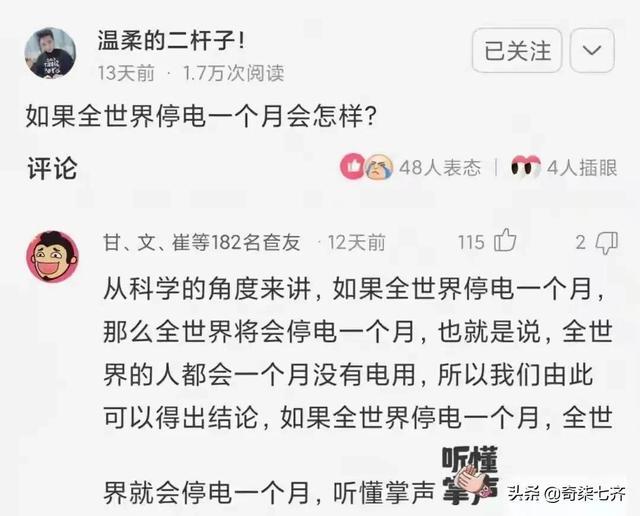The width and height of the screenshot is (640, 516).
Task: Click the 头条 @奇柒七齐 watermark
Action: click(x=567, y=493)
